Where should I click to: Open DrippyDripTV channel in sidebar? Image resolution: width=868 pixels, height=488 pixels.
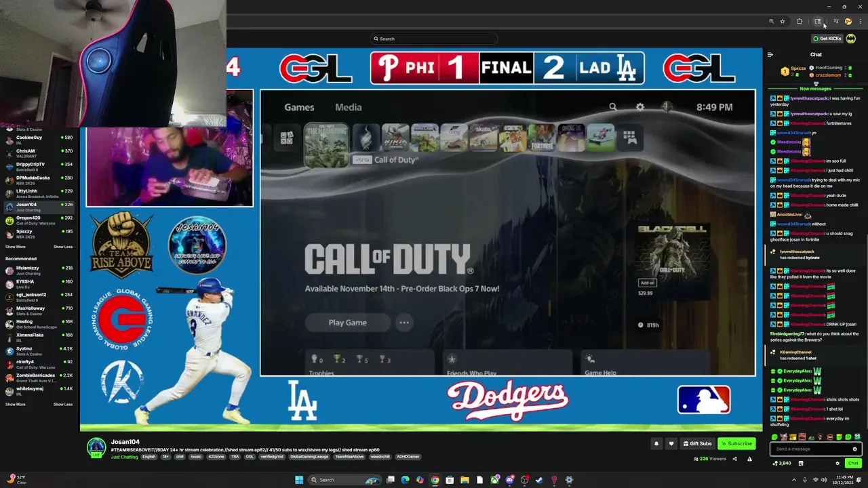click(39, 167)
